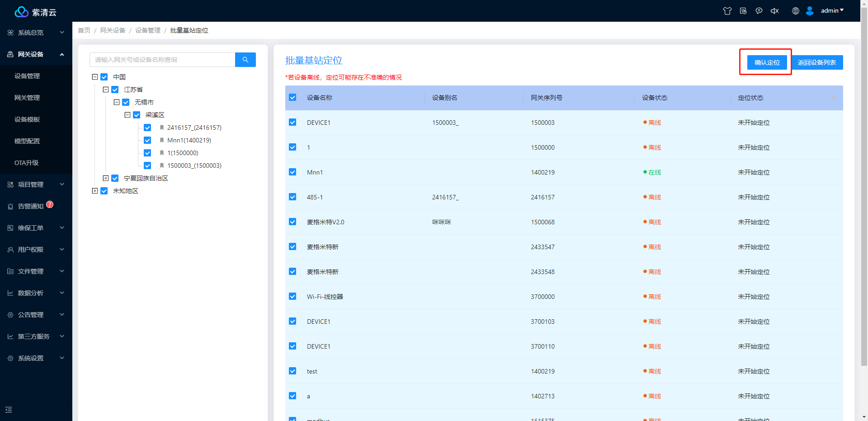Click the message bubble icon in header

(x=759, y=11)
